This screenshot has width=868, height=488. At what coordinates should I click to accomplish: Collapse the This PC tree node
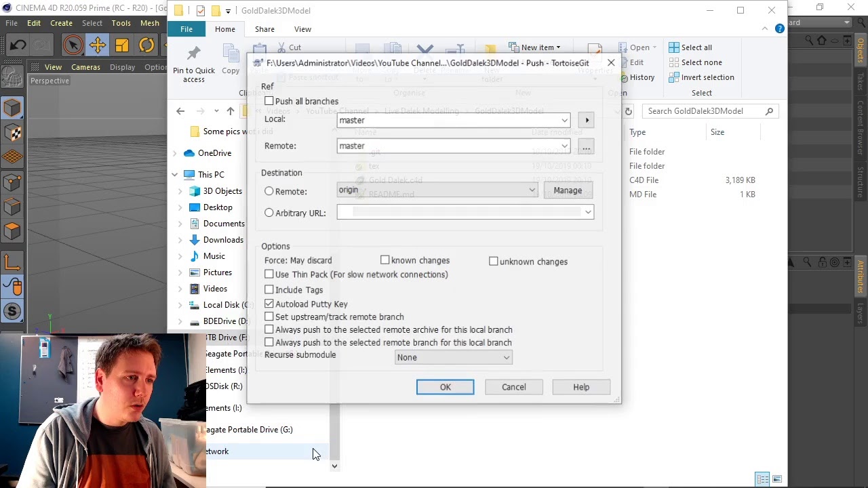click(x=175, y=175)
